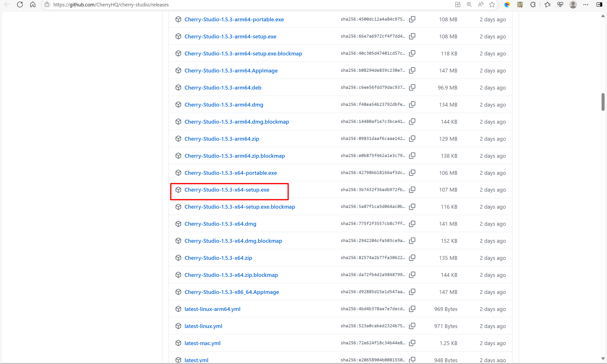This screenshot has height=364, width=607.
Task: Open browser zoom magnifier icon
Action: tap(469, 4)
